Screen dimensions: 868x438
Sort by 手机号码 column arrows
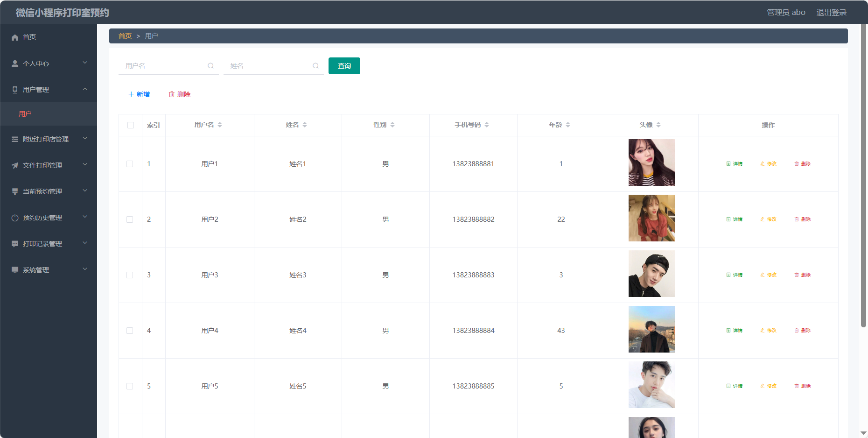coord(487,125)
